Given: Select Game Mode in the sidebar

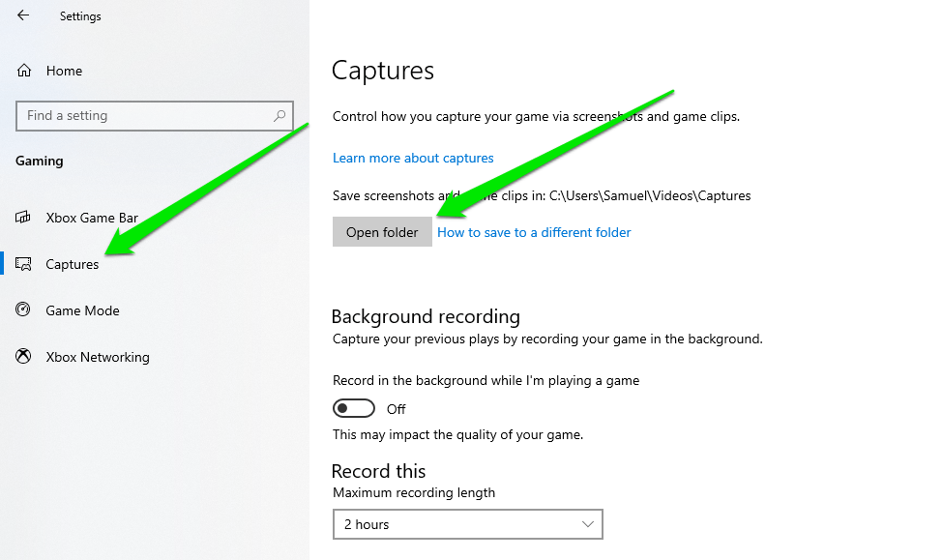Looking at the screenshot, I should pos(82,310).
